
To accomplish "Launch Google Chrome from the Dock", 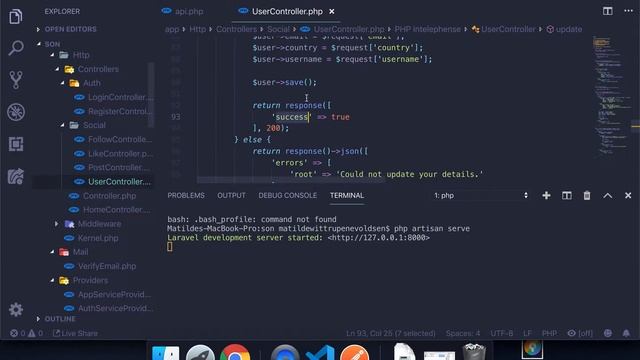I will [x=235, y=353].
